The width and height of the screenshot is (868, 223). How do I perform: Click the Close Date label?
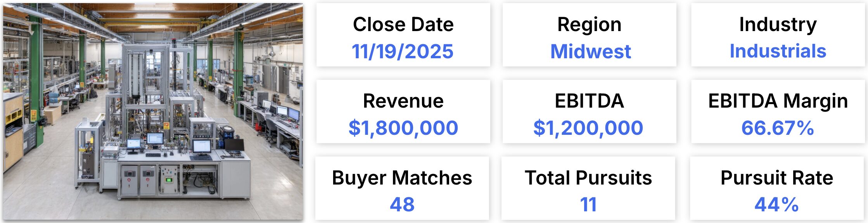pos(403,24)
